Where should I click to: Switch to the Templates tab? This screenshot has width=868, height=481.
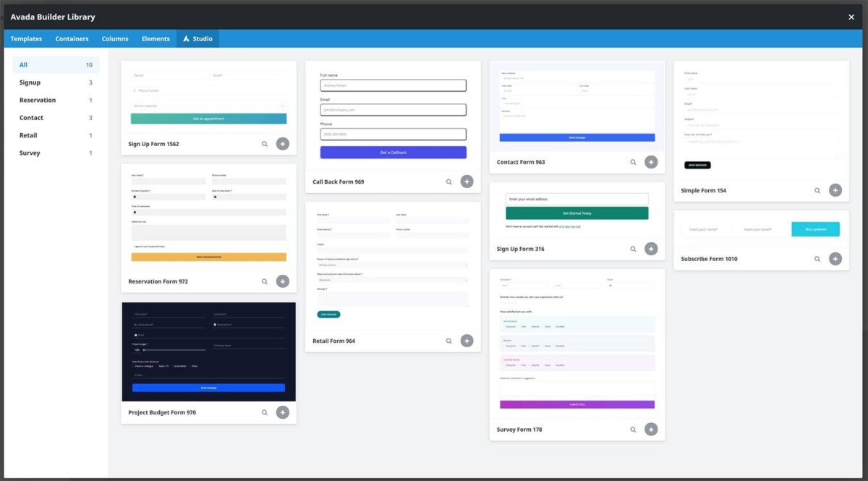[26, 38]
